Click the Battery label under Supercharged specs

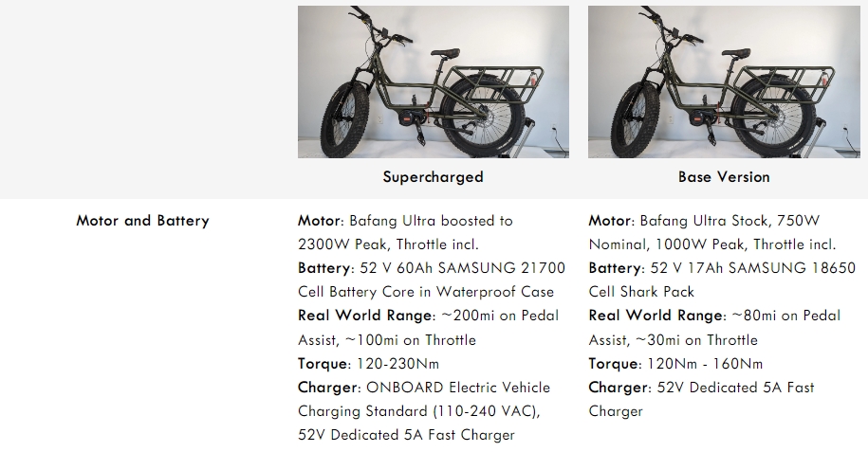(323, 268)
